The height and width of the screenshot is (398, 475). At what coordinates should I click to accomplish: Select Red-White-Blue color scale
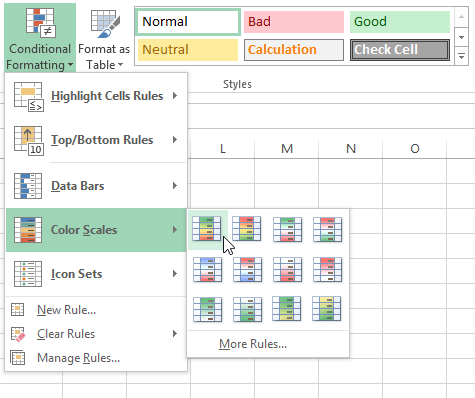pyautogui.click(x=247, y=269)
